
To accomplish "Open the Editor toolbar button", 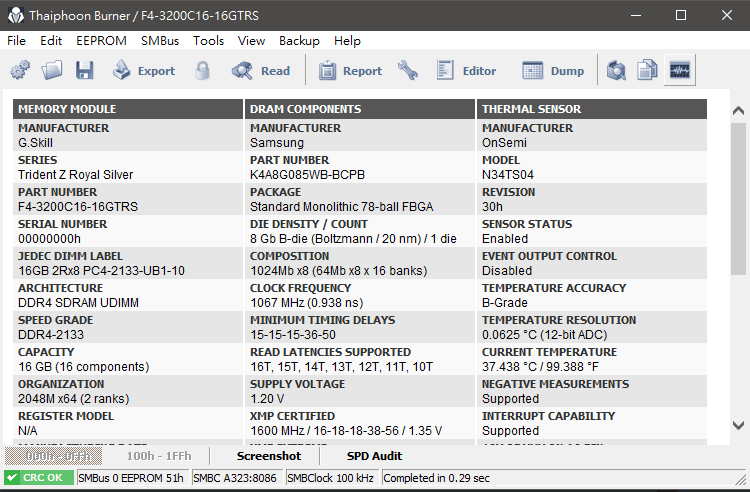I will tap(466, 71).
